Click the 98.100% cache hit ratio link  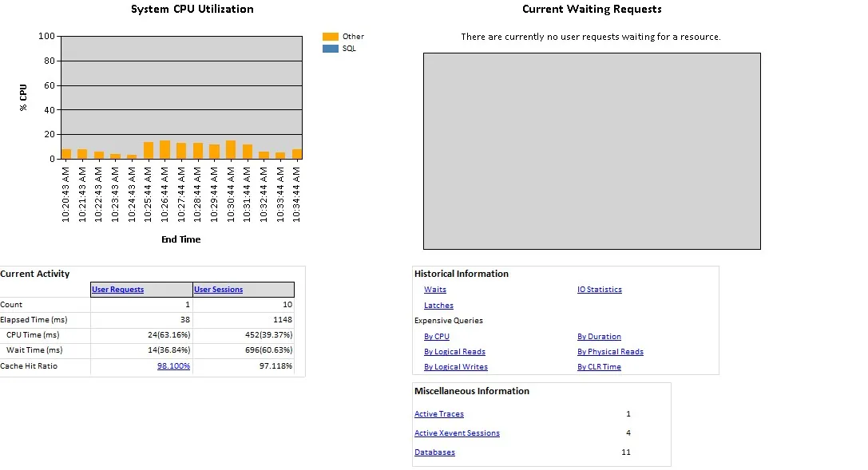point(173,366)
